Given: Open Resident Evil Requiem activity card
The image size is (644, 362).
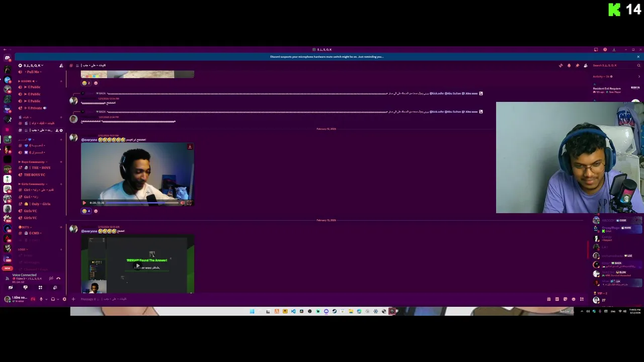Looking at the screenshot, I should (616, 89).
